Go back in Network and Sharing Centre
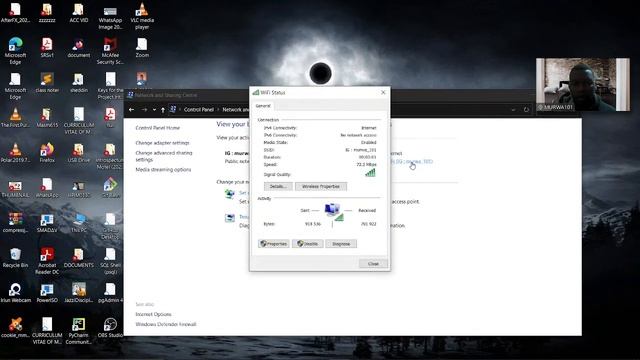The height and width of the screenshot is (360, 640). 131,109
